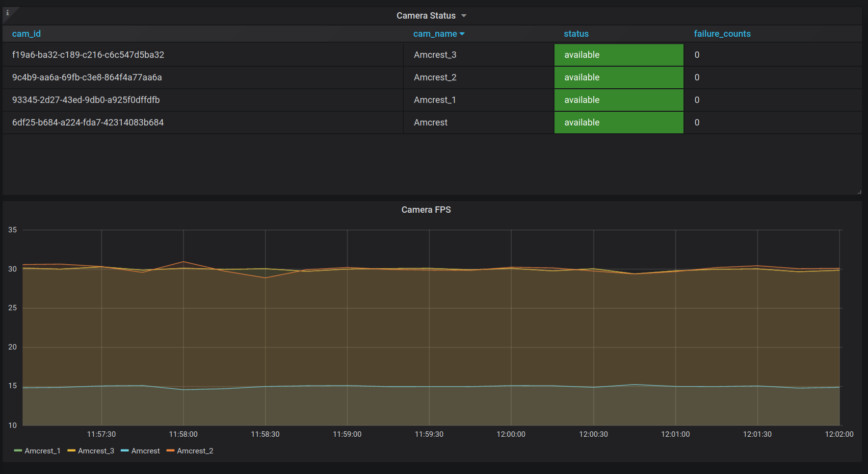Open the Camera FPS panel title menu
This screenshot has height=474, width=868.
coord(425,210)
